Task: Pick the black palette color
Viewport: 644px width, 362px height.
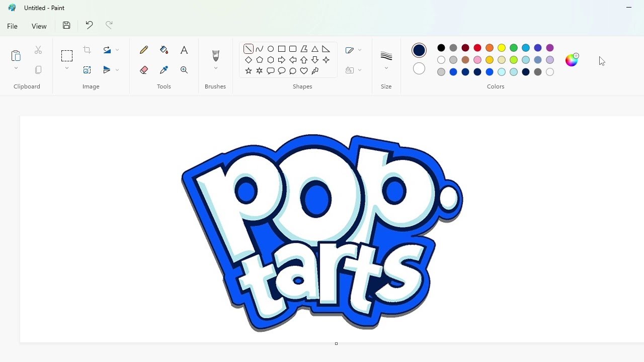Action: (441, 48)
